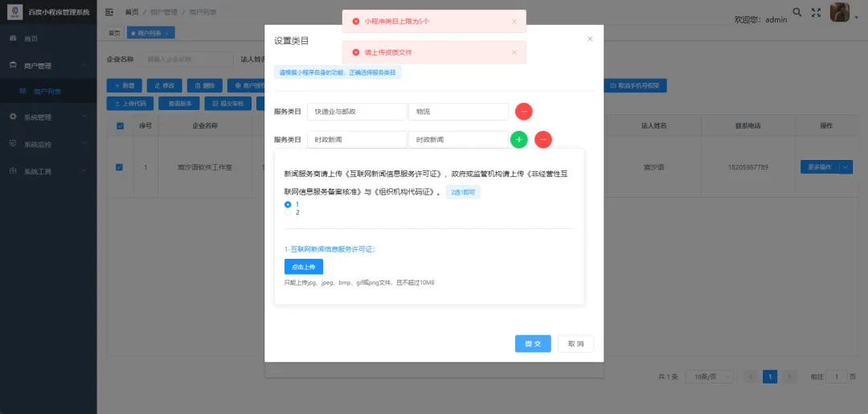Select page 1 in pagination
Image resolution: width=868 pixels, height=414 pixels.
(x=770, y=377)
